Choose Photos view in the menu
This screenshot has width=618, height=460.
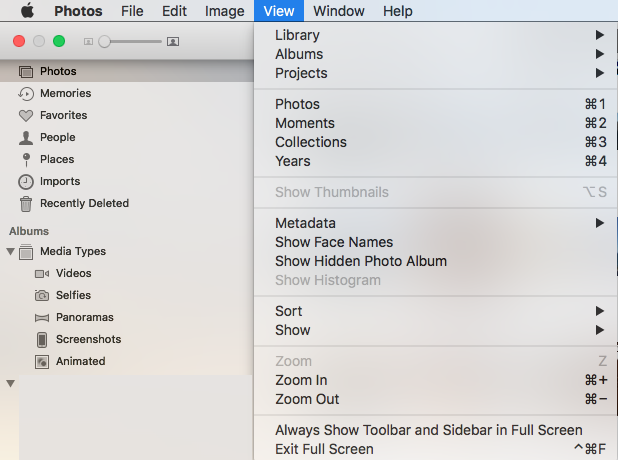pyautogui.click(x=436, y=104)
